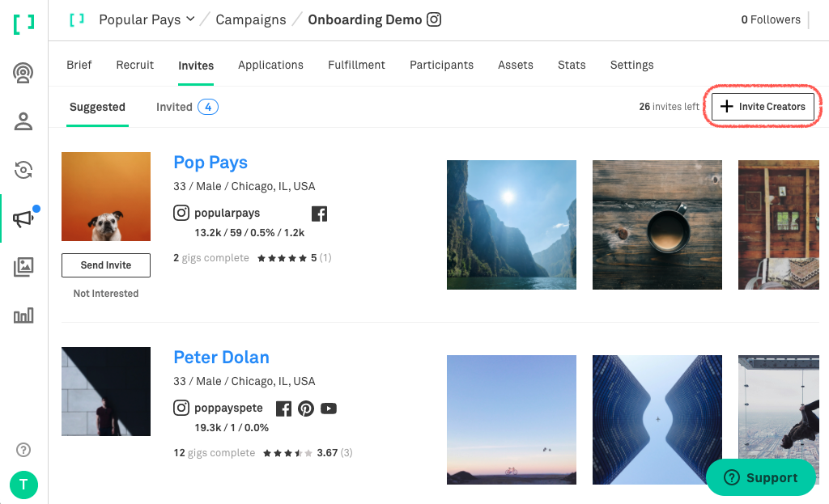Switch to the Applications tab
The image size is (829, 504).
(x=270, y=65)
